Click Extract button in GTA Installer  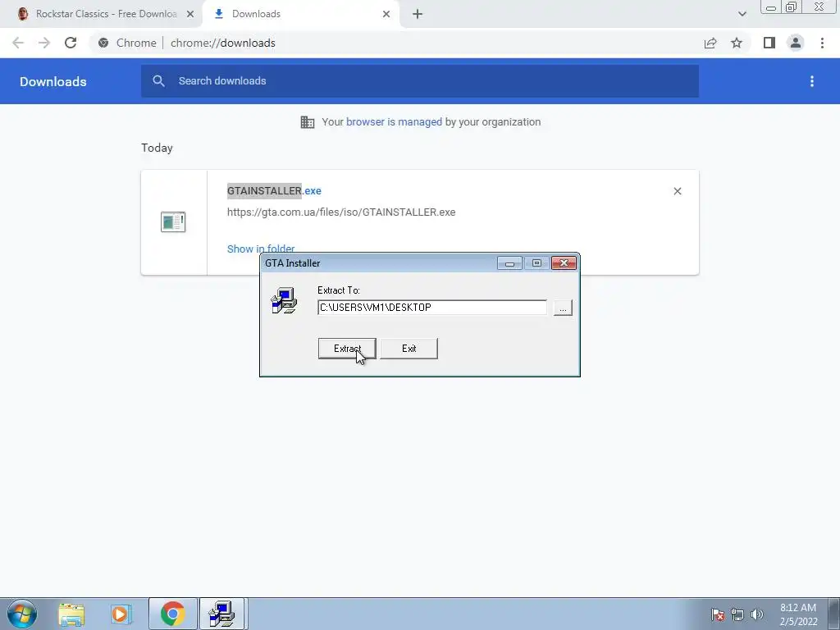tap(347, 348)
